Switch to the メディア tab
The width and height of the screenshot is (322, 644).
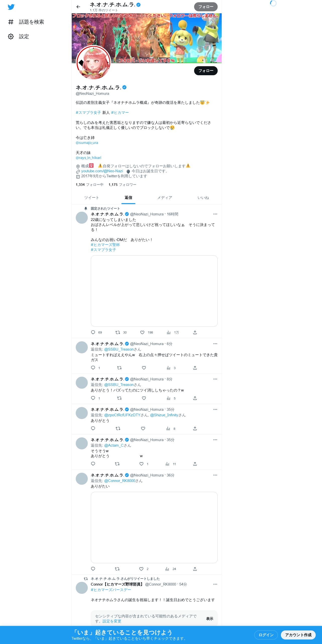(x=165, y=198)
